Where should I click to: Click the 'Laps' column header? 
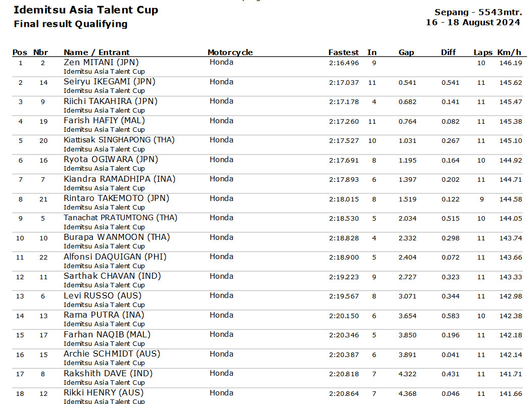pos(483,53)
